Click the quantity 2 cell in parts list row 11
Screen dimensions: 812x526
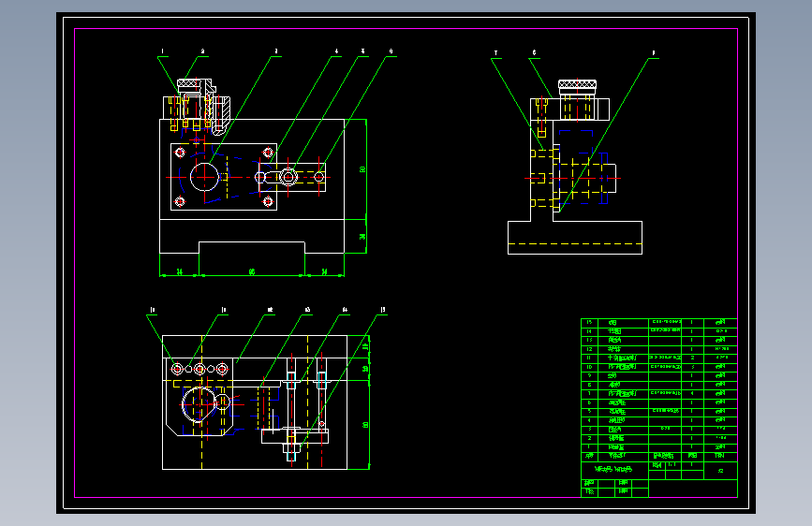tap(692, 358)
